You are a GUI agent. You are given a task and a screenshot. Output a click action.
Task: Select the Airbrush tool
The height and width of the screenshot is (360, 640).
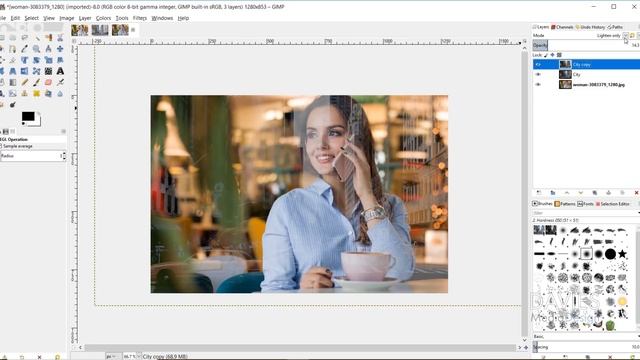tap(60, 82)
